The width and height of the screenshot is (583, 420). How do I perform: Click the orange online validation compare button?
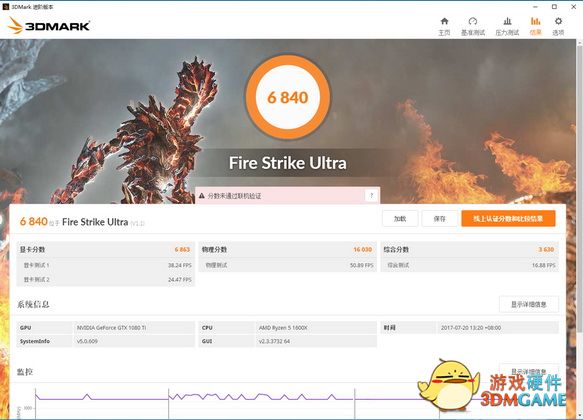[x=508, y=219]
